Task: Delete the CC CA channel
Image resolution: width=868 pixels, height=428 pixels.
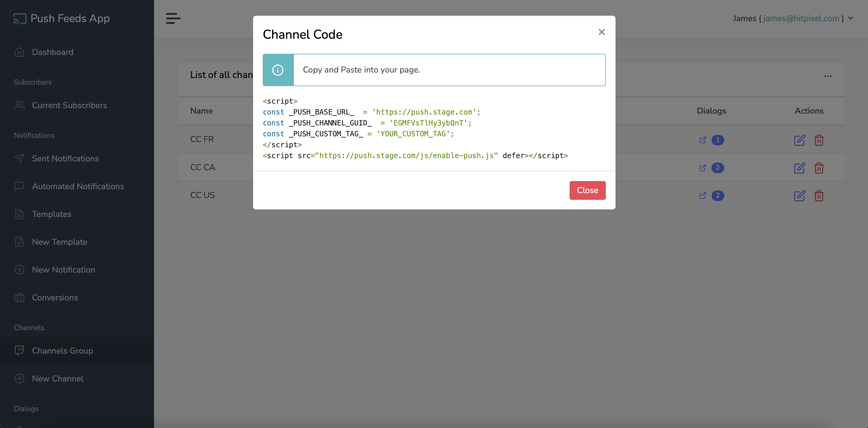Action: pos(819,168)
